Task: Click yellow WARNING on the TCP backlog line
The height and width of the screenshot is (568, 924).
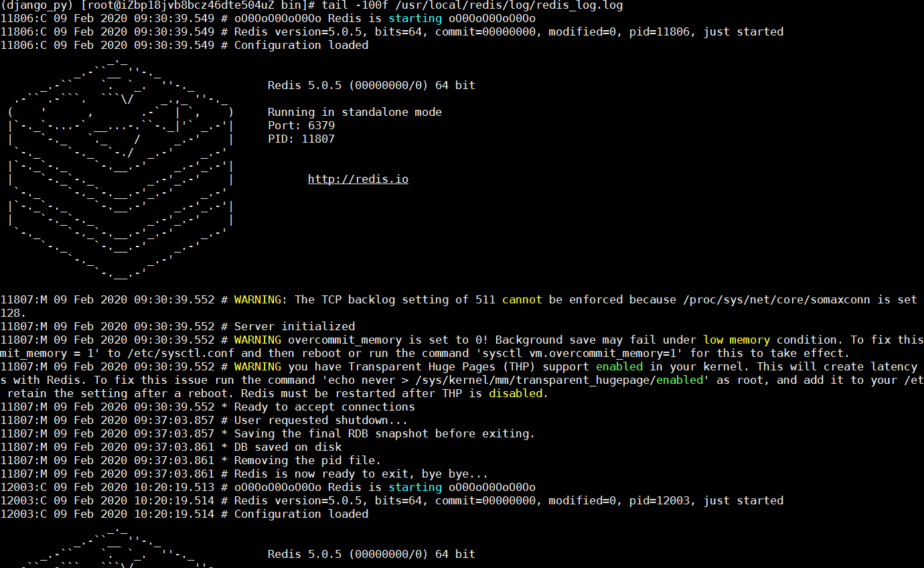Action: (x=258, y=299)
